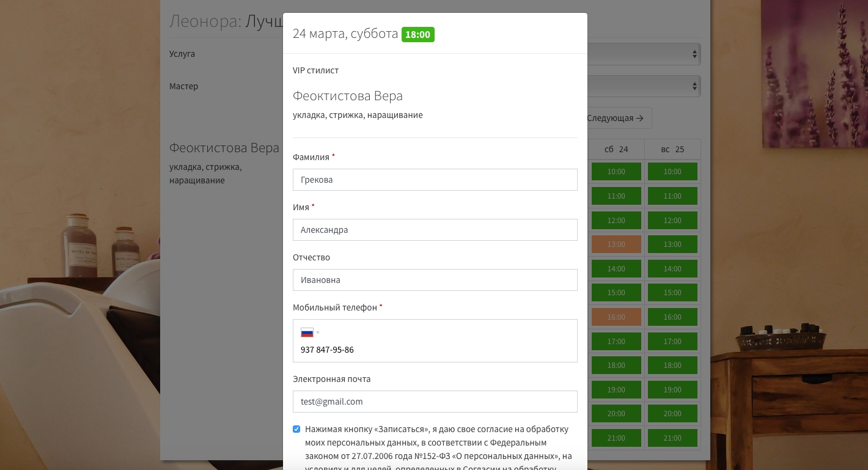868x470 pixels.
Task: Click the Имя field containing Александра
Action: 435,230
